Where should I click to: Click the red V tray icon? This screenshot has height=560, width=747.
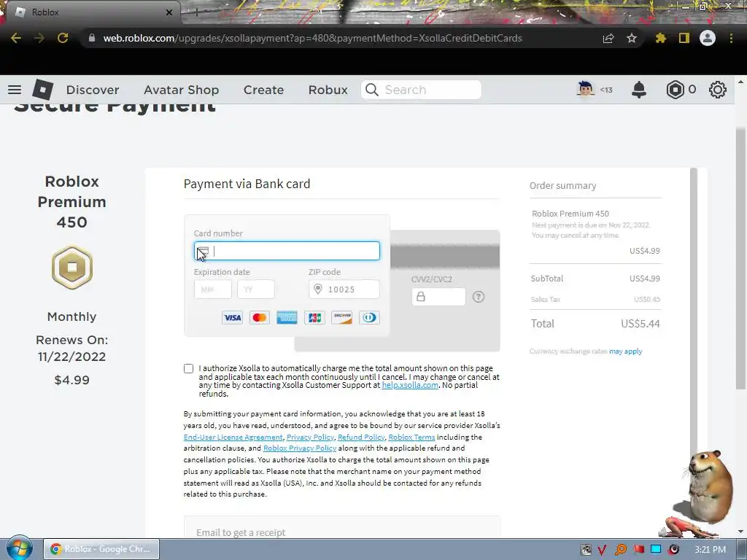602,550
